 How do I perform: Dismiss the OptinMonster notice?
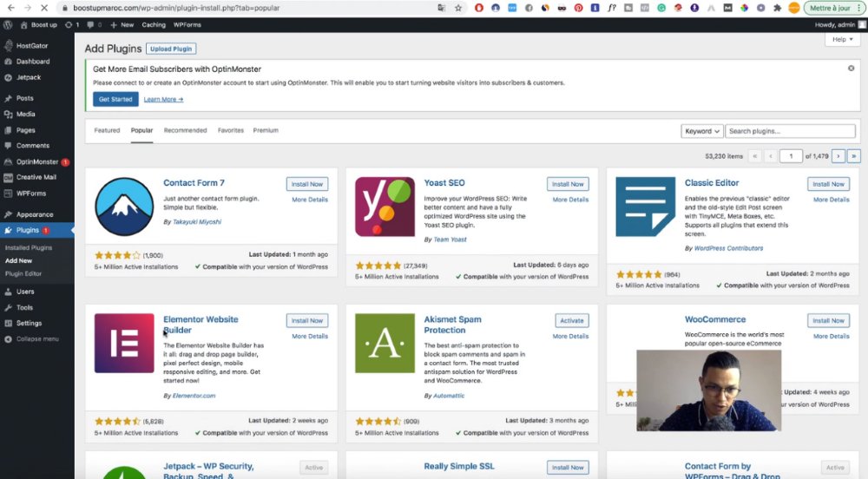(851, 68)
